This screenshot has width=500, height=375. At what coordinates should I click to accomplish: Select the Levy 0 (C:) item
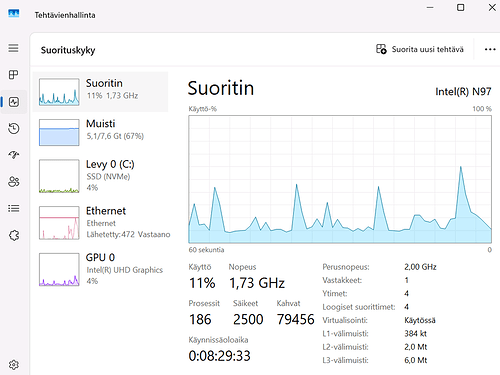[x=100, y=176]
